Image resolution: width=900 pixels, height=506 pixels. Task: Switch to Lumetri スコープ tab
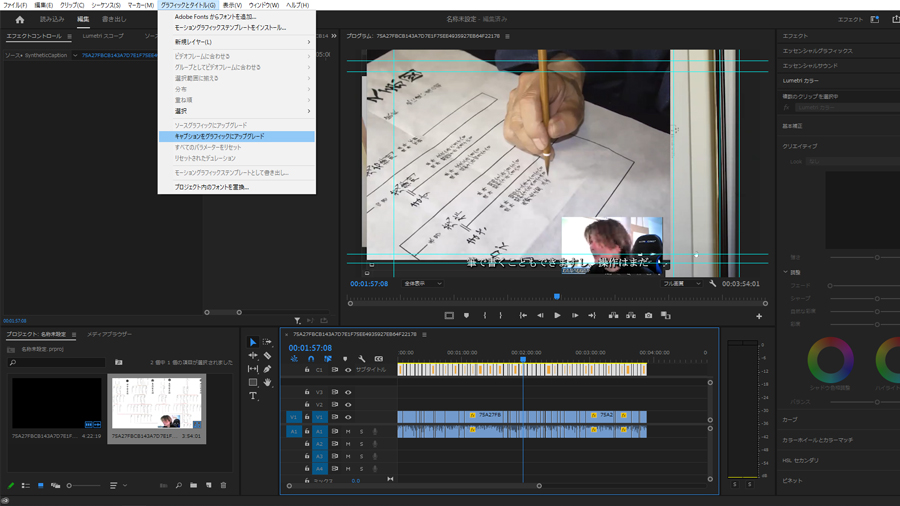click(103, 36)
